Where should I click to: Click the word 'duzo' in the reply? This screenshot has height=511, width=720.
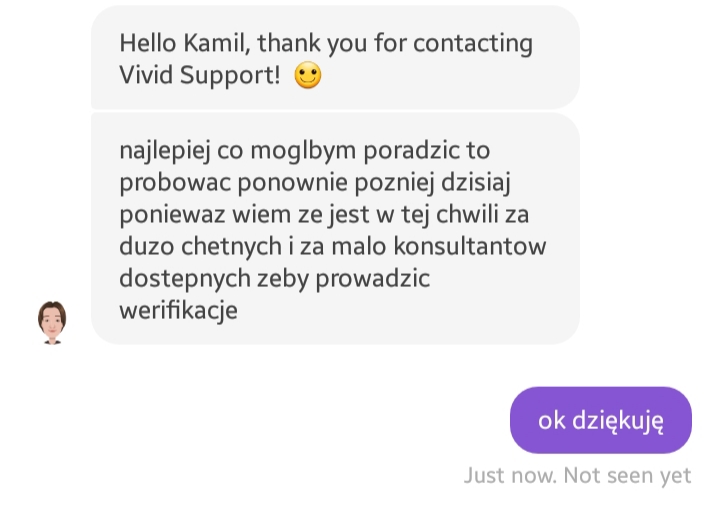(x=147, y=246)
